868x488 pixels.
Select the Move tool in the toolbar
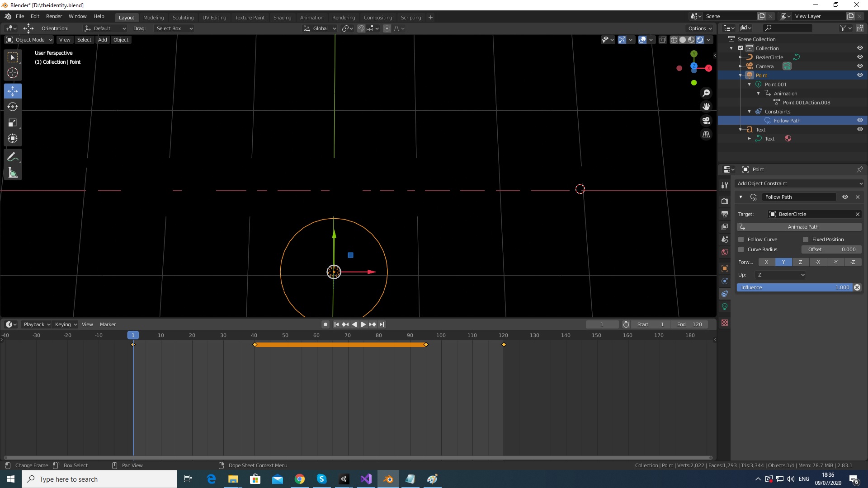point(12,91)
